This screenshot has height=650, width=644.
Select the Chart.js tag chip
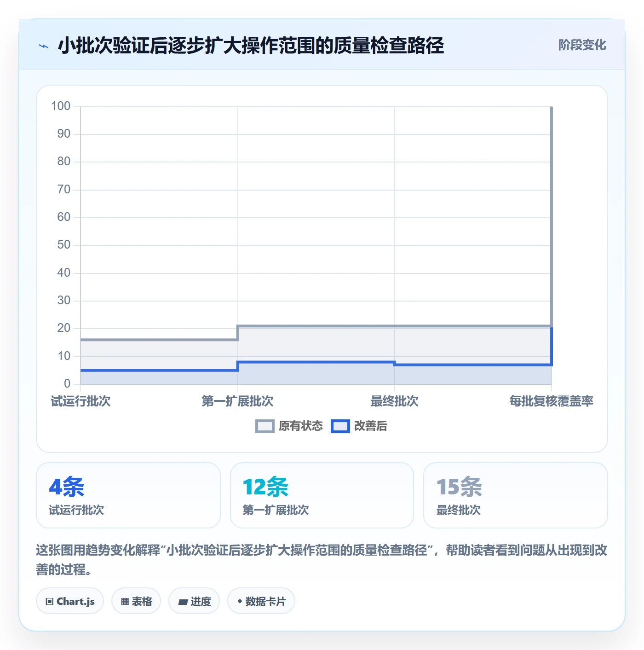[70, 601]
